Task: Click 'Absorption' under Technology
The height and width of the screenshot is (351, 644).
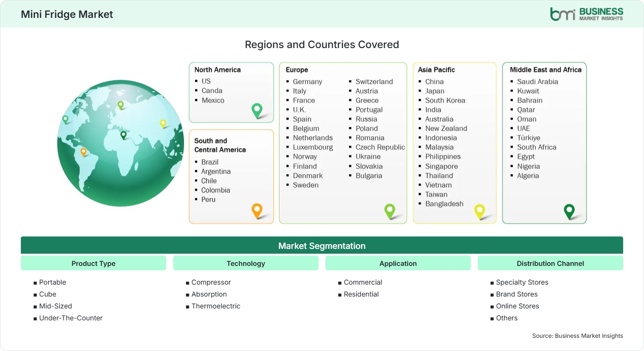Action: click(209, 294)
